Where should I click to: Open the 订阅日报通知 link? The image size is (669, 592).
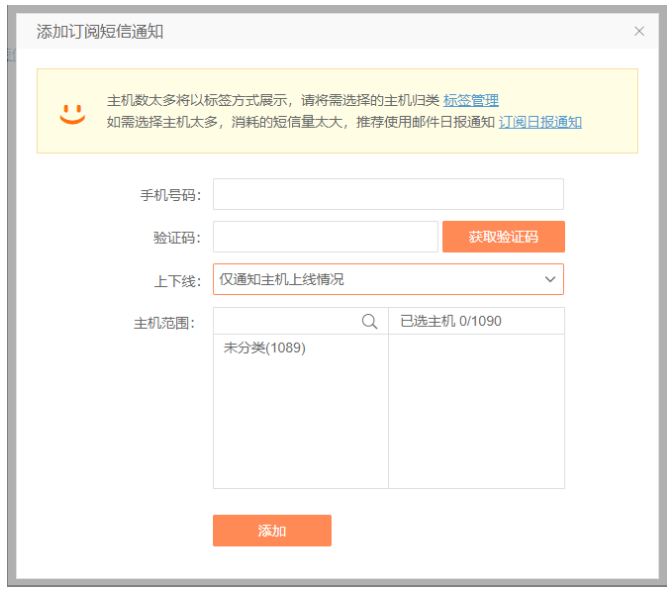click(x=540, y=122)
